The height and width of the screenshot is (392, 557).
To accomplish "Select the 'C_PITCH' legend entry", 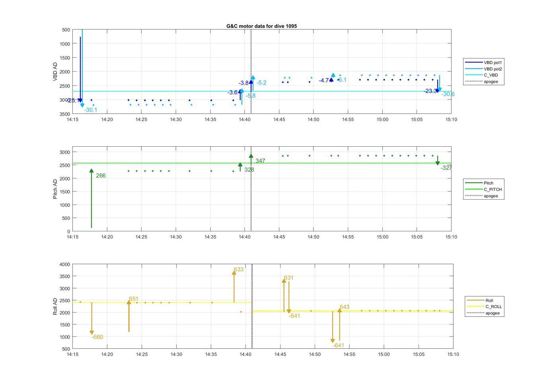I will pos(483,189).
